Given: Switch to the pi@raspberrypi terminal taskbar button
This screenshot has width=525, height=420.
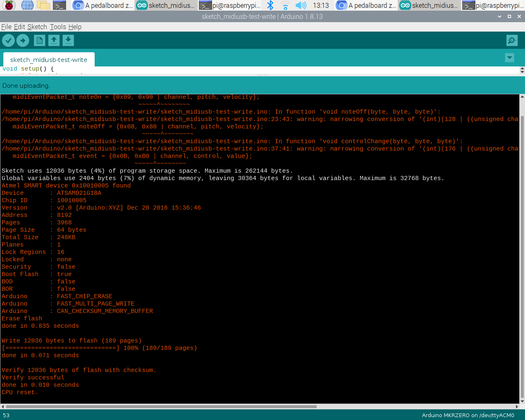Looking at the screenshot, I should click(x=230, y=5).
